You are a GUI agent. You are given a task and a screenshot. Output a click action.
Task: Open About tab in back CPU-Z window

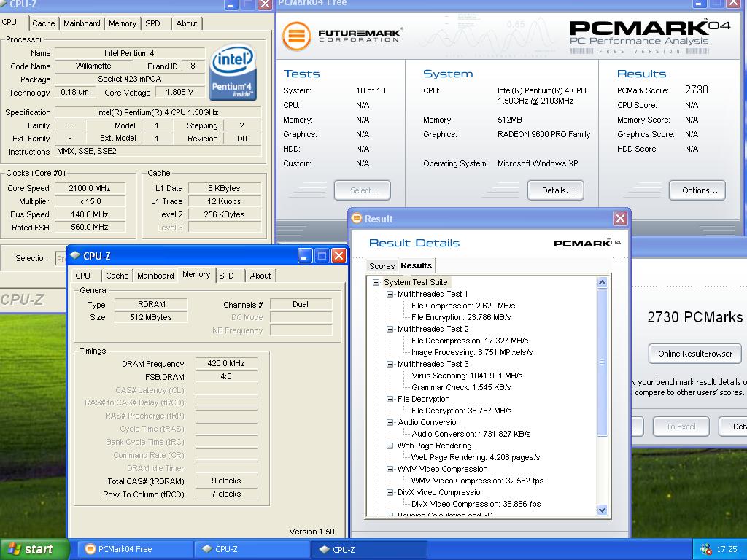(x=186, y=23)
